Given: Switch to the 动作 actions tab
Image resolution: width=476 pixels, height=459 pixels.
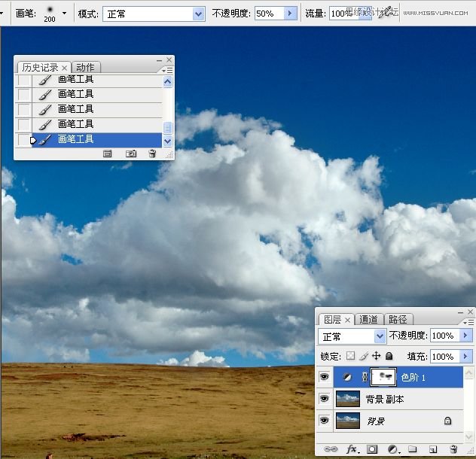Looking at the screenshot, I should click(85, 68).
